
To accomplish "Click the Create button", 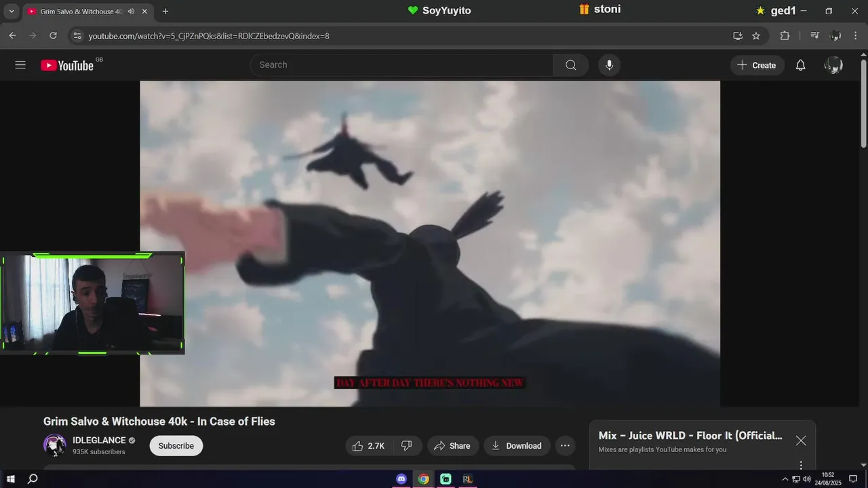I will [x=757, y=65].
